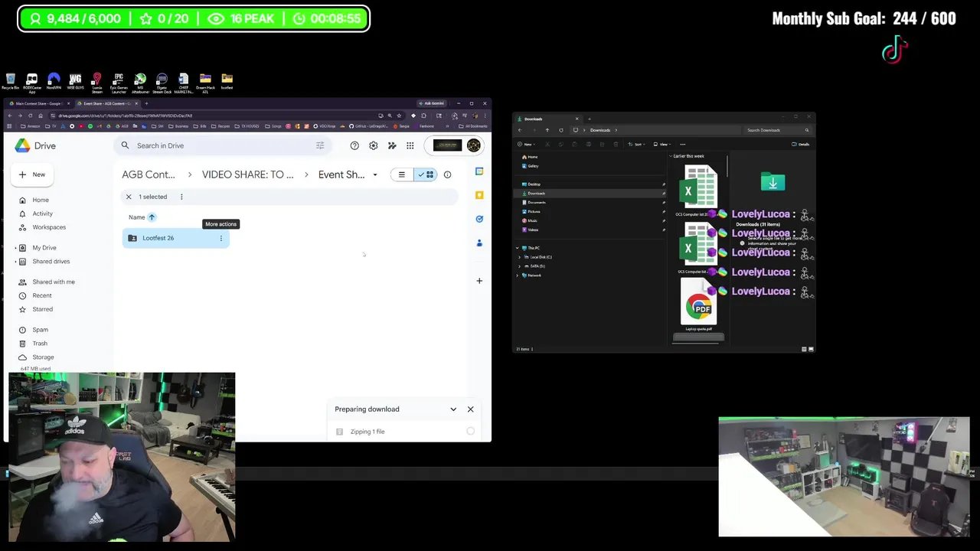The width and height of the screenshot is (980, 551).
Task: Close the Preparing download notification
Action: [x=470, y=409]
